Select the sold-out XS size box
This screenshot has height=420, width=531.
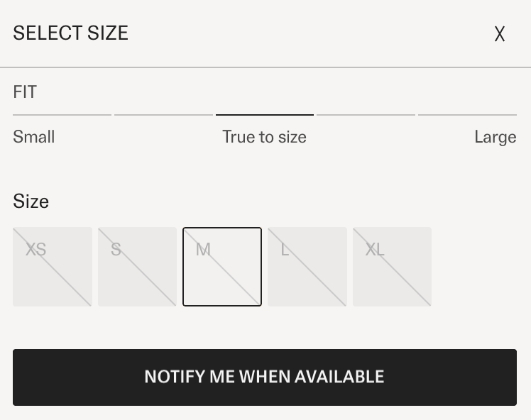pos(53,267)
